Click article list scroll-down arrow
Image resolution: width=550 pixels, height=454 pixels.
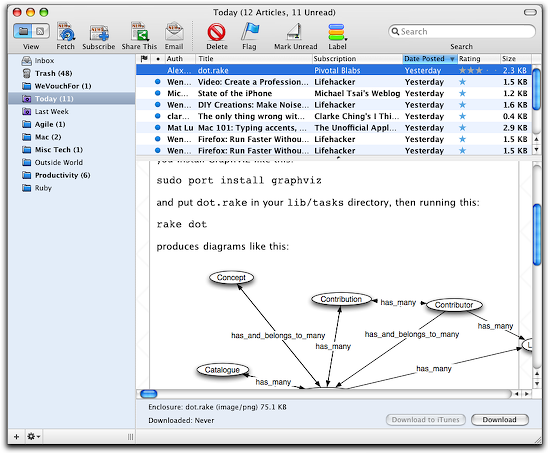536,150
